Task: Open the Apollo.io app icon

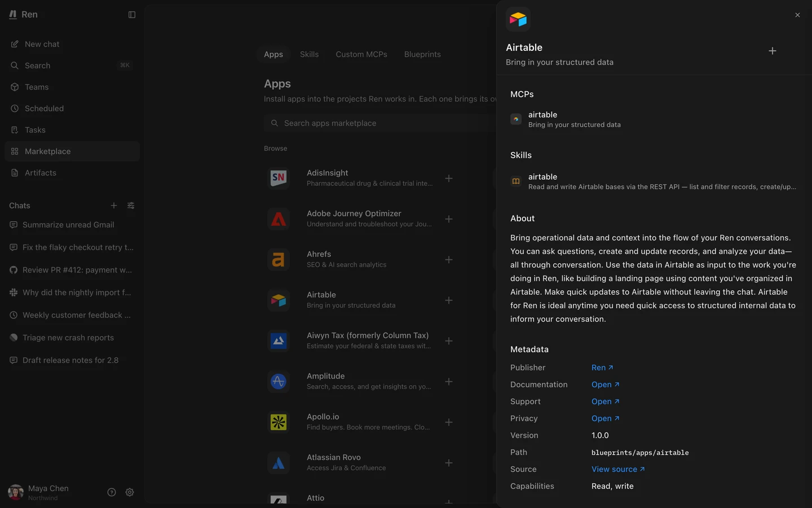Action: (x=279, y=422)
